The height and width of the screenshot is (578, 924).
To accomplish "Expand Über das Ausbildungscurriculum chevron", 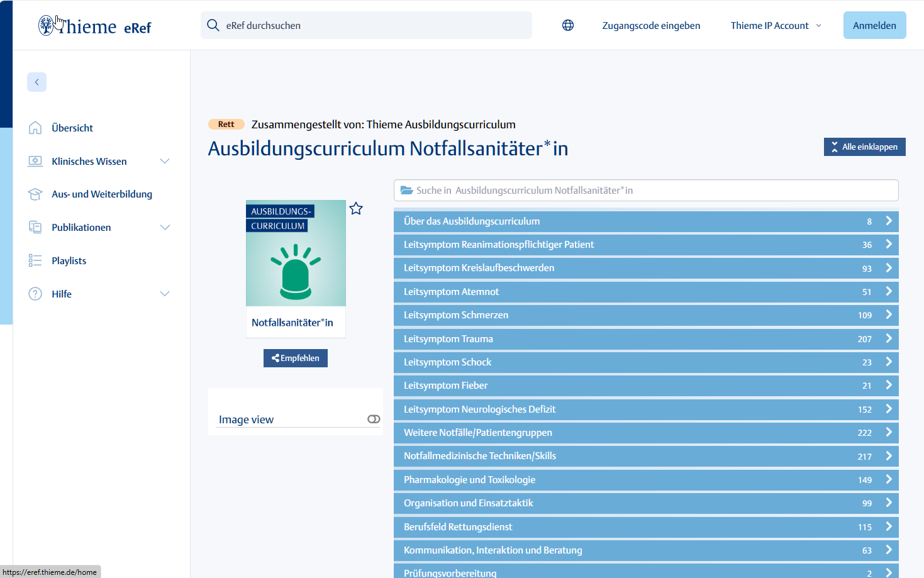I will coord(889,221).
